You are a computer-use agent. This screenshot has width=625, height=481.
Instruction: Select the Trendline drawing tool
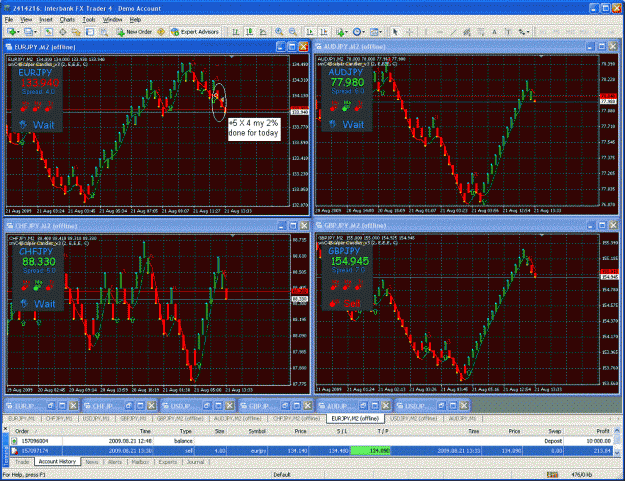pyautogui.click(x=453, y=32)
